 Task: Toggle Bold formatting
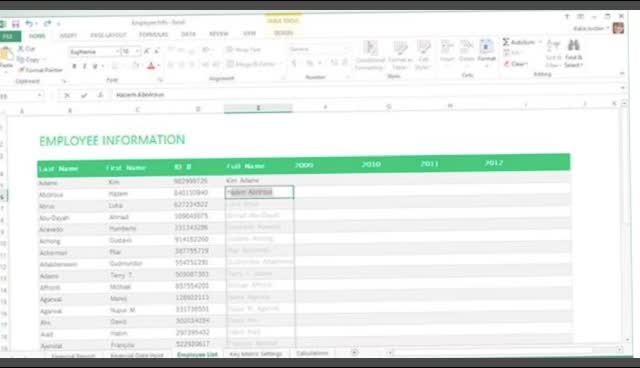point(74,66)
